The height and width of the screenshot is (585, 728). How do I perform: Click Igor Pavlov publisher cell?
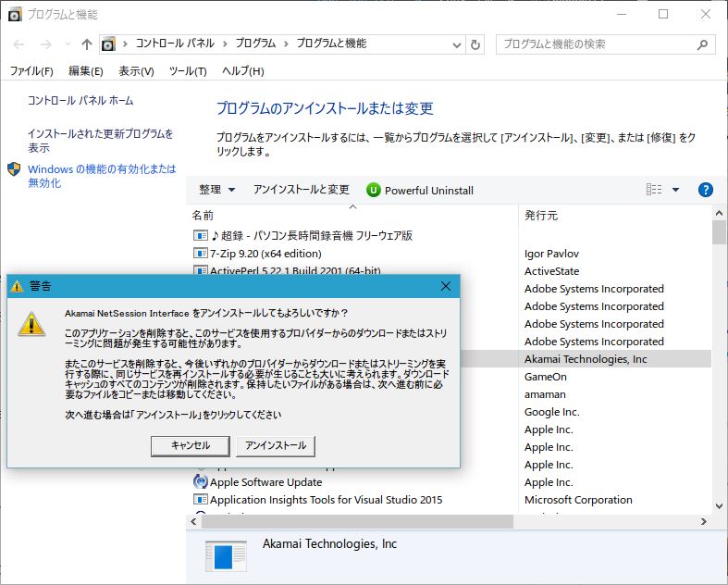(551, 254)
